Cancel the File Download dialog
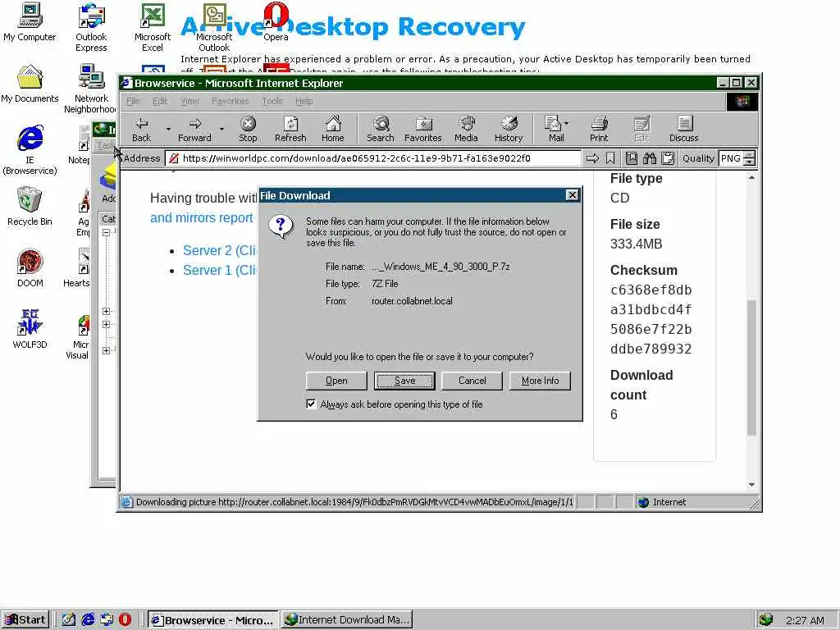Image resolution: width=840 pixels, height=630 pixels. (472, 381)
